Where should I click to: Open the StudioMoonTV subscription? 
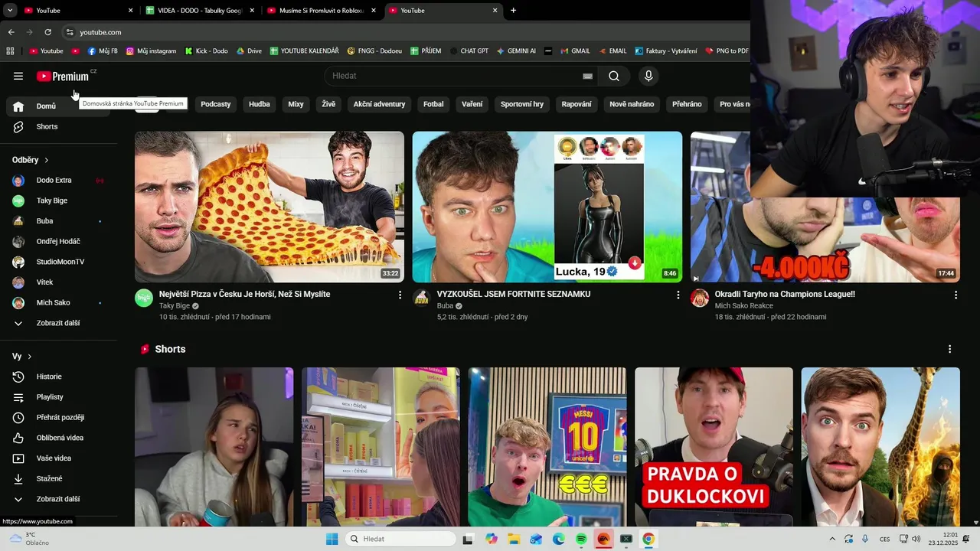(x=58, y=262)
